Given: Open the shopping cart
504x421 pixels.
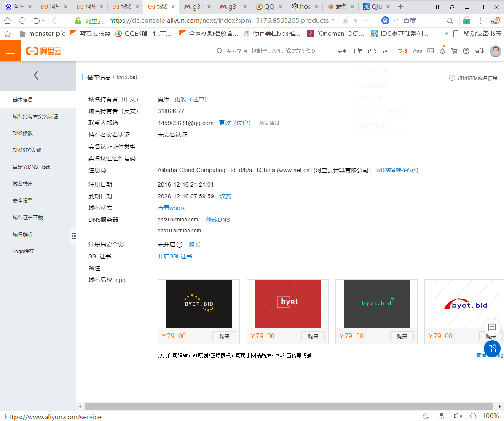Looking at the screenshot, I should (x=454, y=51).
